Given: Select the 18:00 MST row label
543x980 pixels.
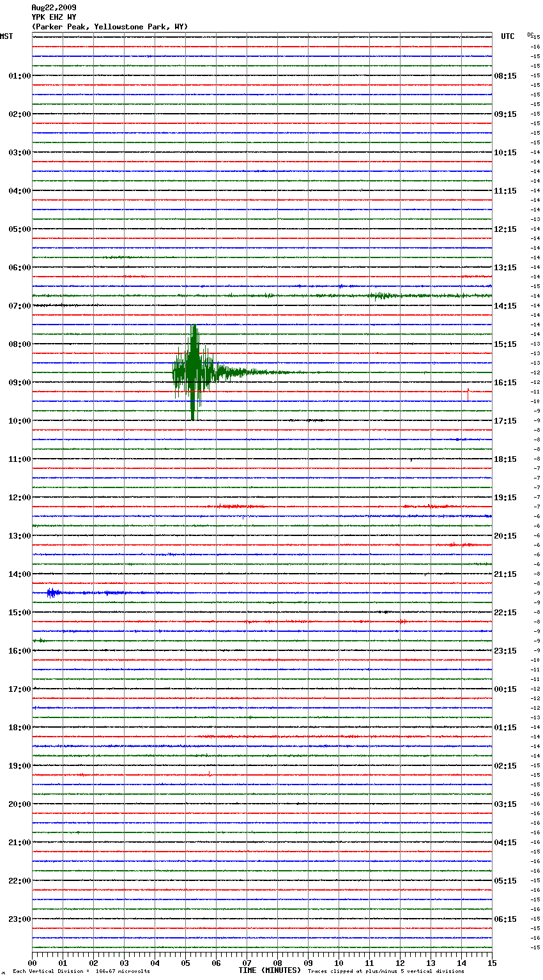Looking at the screenshot, I should [x=19, y=728].
